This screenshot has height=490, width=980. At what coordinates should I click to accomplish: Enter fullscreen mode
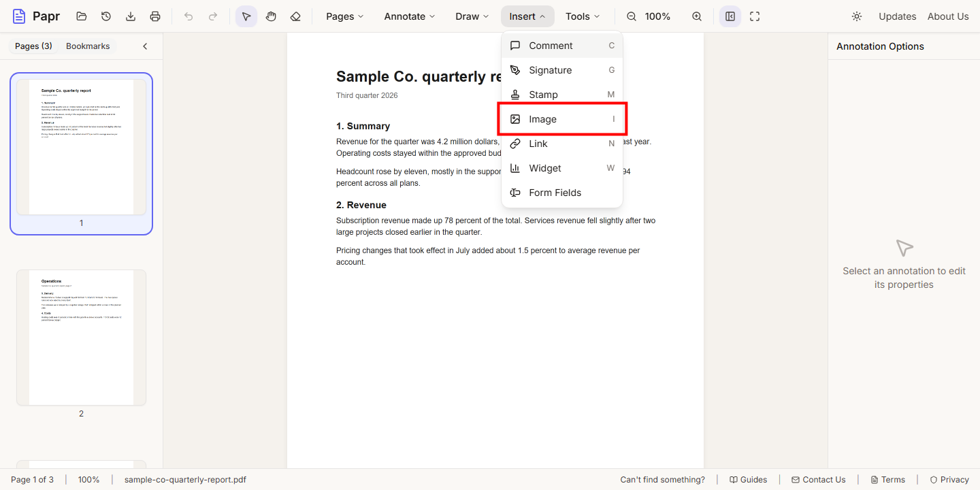pyautogui.click(x=755, y=16)
